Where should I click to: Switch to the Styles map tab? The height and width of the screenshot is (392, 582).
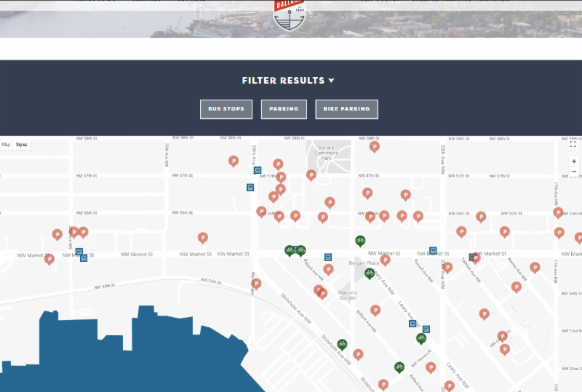22,145
